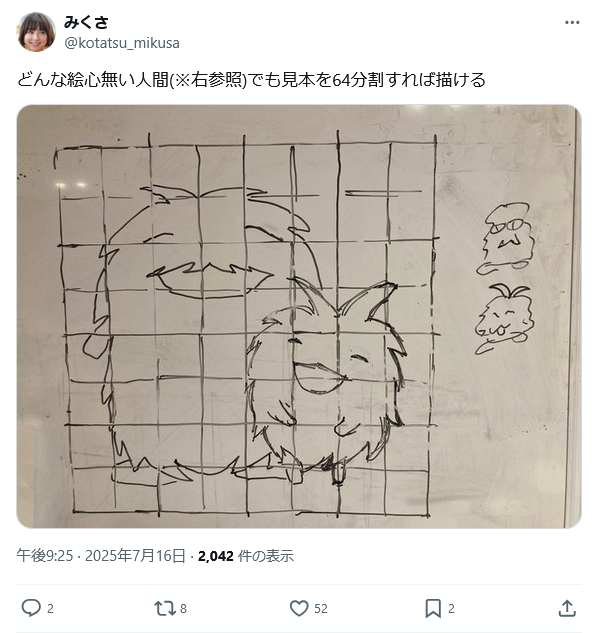Screen dimensions: 598x633
Task: Open the whiteboard grid drawing photo
Action: click(299, 316)
